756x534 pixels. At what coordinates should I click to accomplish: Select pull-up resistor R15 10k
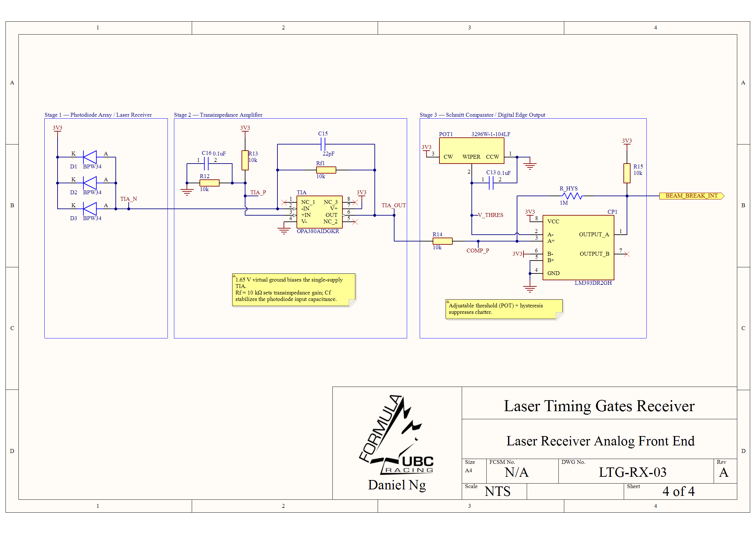click(x=627, y=173)
